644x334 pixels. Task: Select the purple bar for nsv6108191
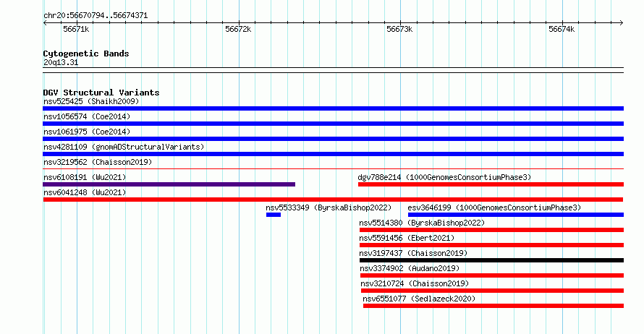pos(169,184)
